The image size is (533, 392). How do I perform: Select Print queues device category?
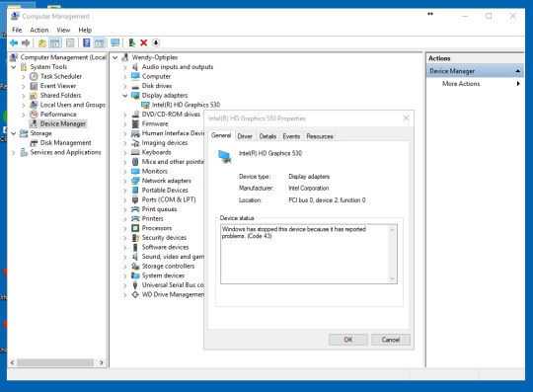[x=159, y=209]
